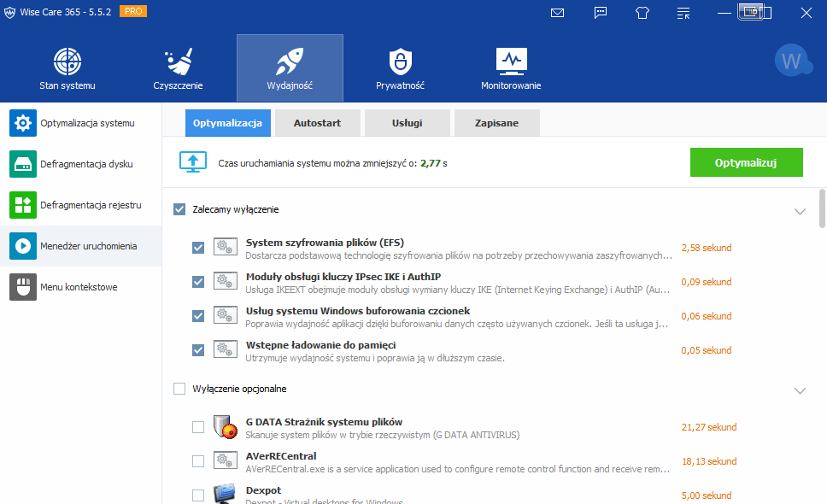This screenshot has width=827, height=504.
Task: Open the title bar menu list icon
Action: click(683, 13)
